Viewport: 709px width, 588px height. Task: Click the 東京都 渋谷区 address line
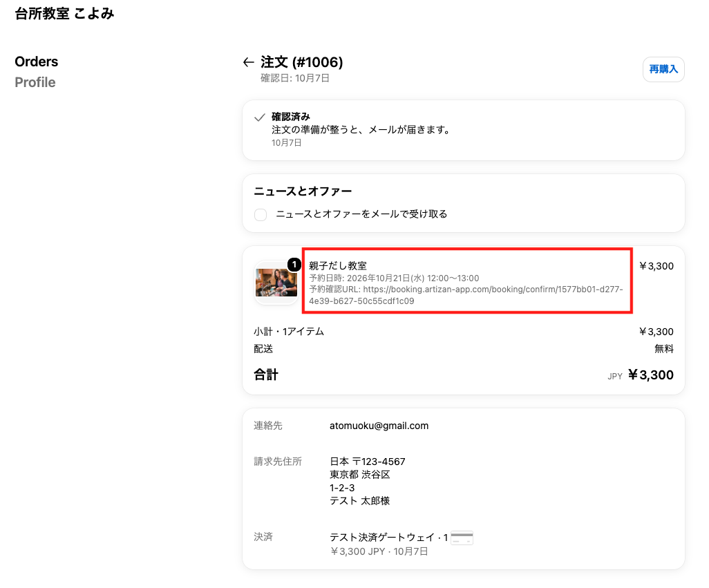pos(359,475)
